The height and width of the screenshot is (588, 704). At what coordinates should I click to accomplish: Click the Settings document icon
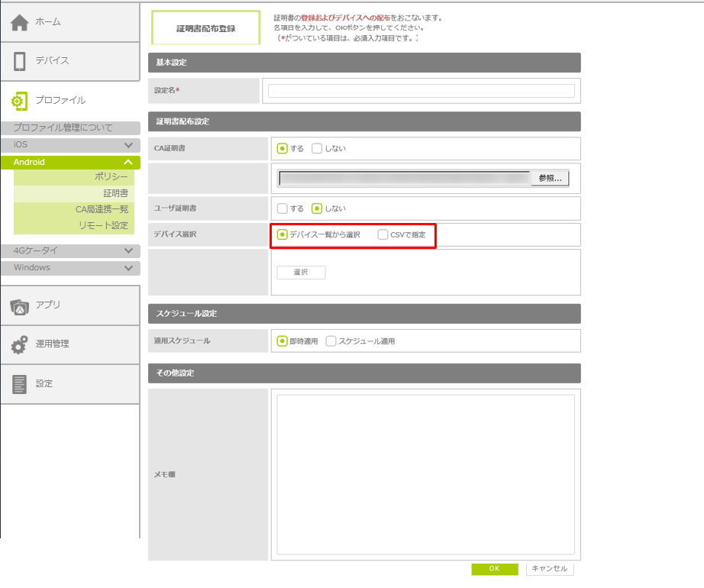[x=20, y=384]
